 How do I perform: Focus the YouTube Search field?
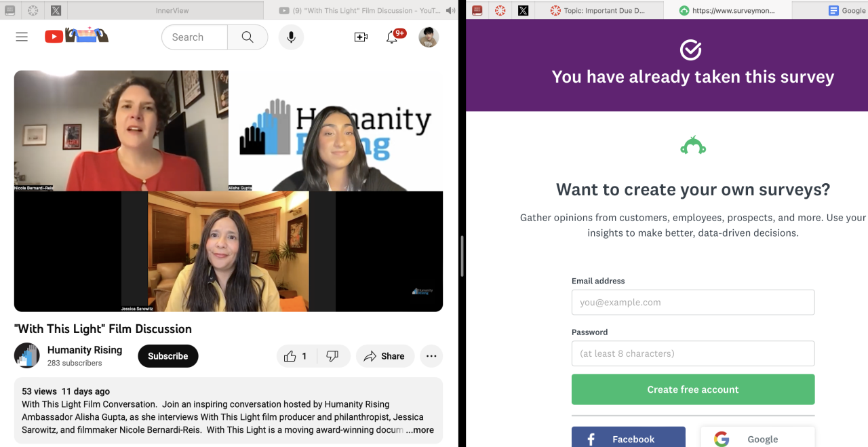click(x=194, y=37)
